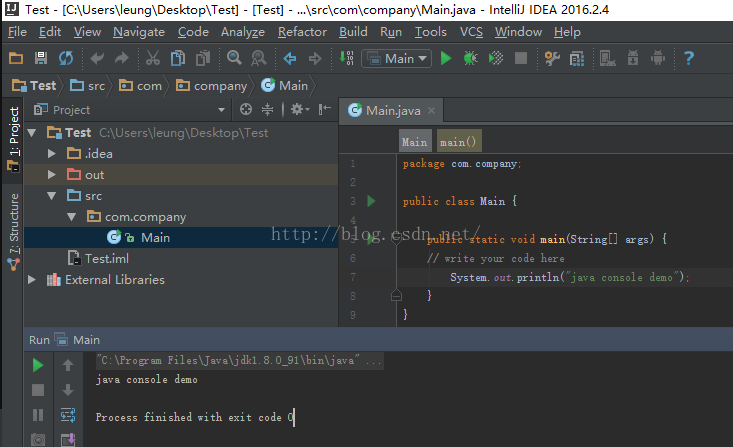Image resolution: width=733 pixels, height=447 pixels.
Task: Open the Refactor menu
Action: click(x=302, y=32)
